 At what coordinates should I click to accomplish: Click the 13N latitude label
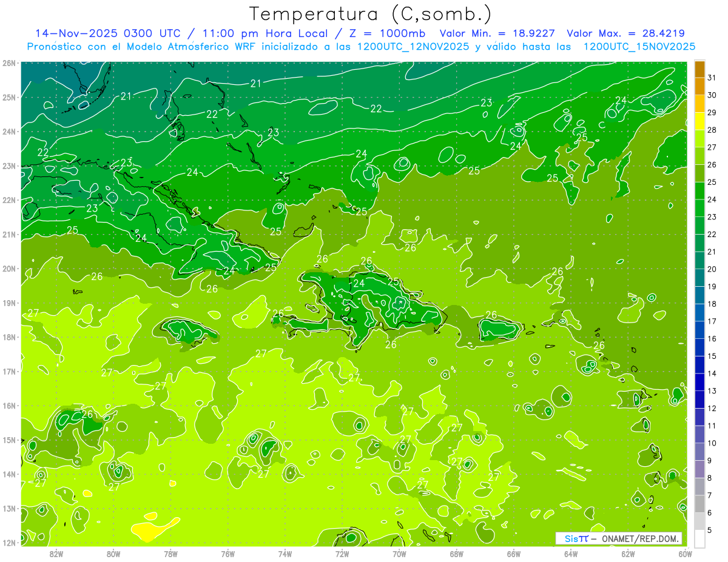click(8, 509)
